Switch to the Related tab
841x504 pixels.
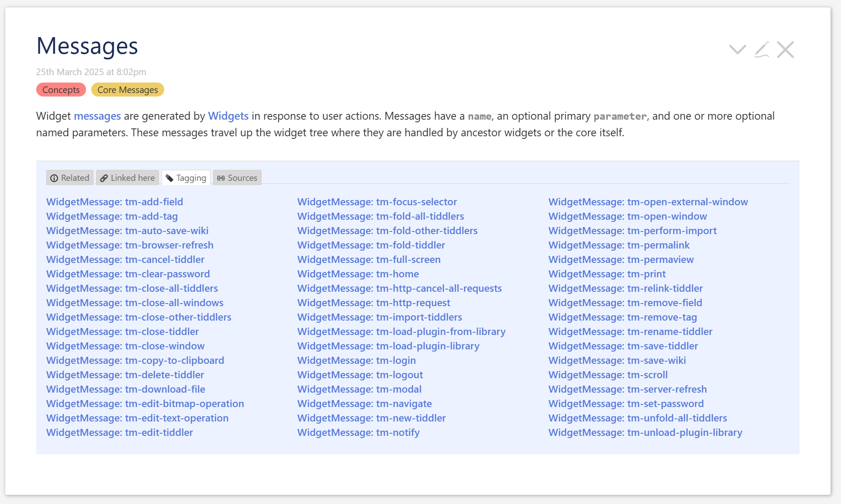click(70, 178)
